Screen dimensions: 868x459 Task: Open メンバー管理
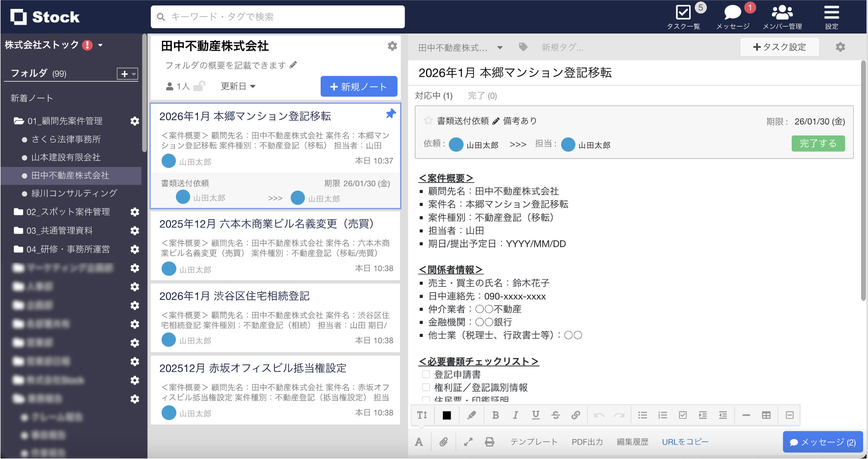(x=782, y=16)
